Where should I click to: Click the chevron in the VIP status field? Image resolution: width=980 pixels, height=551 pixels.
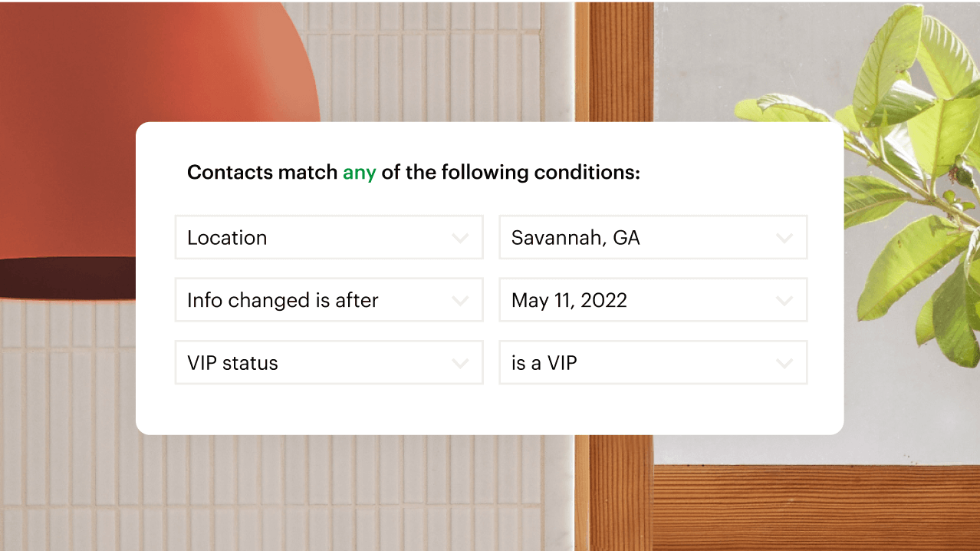point(460,363)
